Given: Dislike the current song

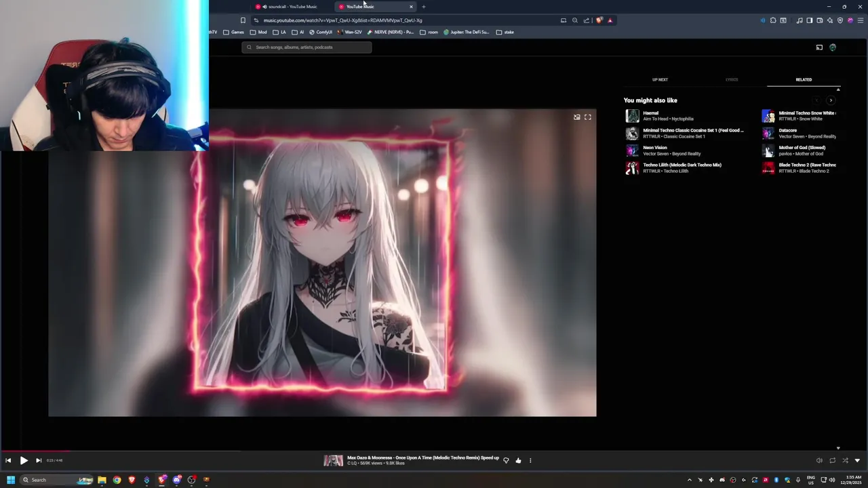Looking at the screenshot, I should [506, 460].
